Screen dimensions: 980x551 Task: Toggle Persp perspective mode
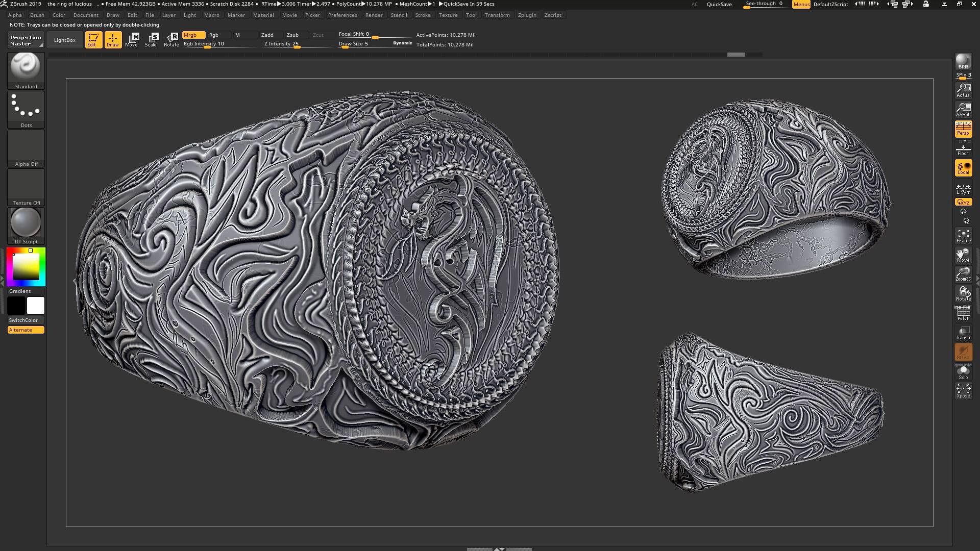tap(963, 129)
